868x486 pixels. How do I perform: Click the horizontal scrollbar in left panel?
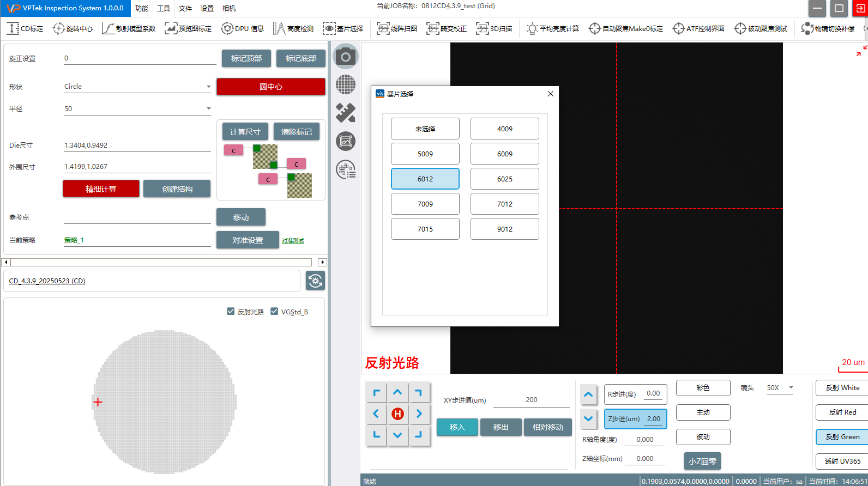click(164, 262)
